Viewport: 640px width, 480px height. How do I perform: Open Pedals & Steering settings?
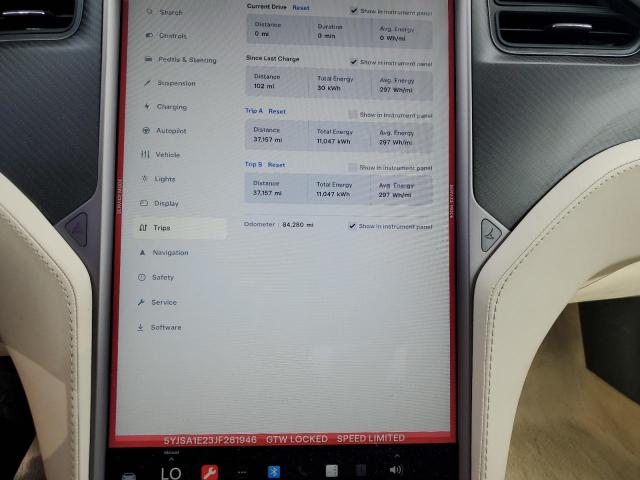(187, 60)
